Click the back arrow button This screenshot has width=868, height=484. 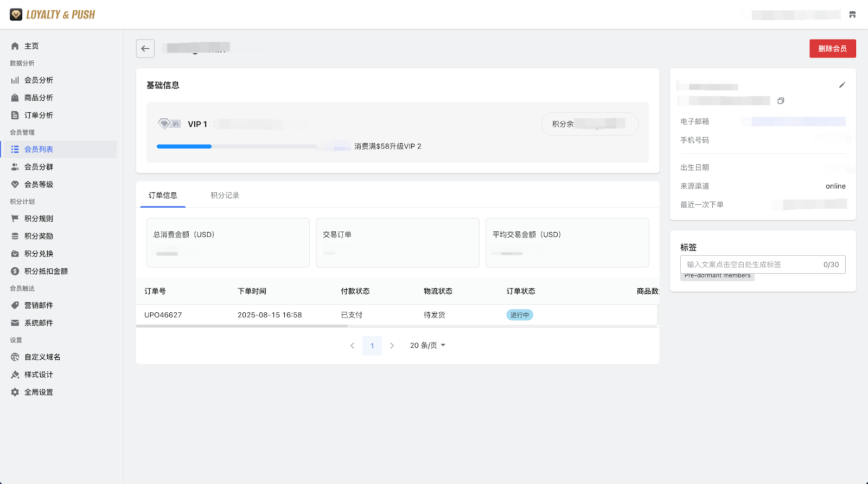[x=145, y=48]
